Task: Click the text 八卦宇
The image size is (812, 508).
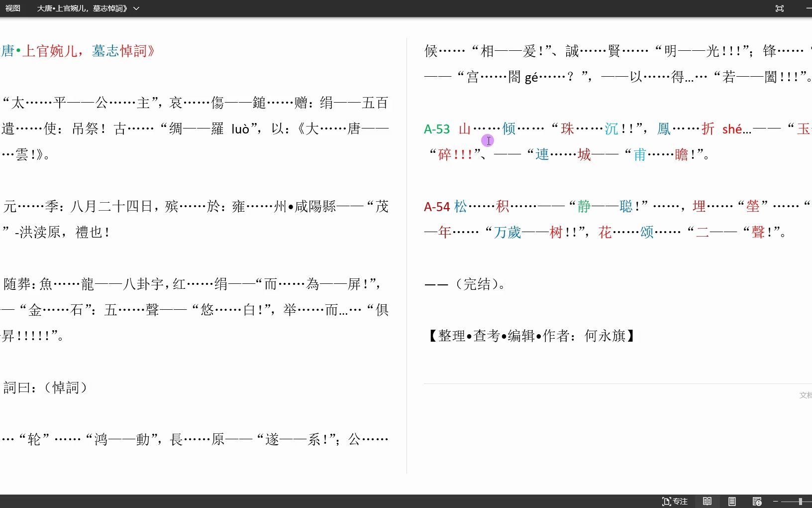Action: click(143, 284)
